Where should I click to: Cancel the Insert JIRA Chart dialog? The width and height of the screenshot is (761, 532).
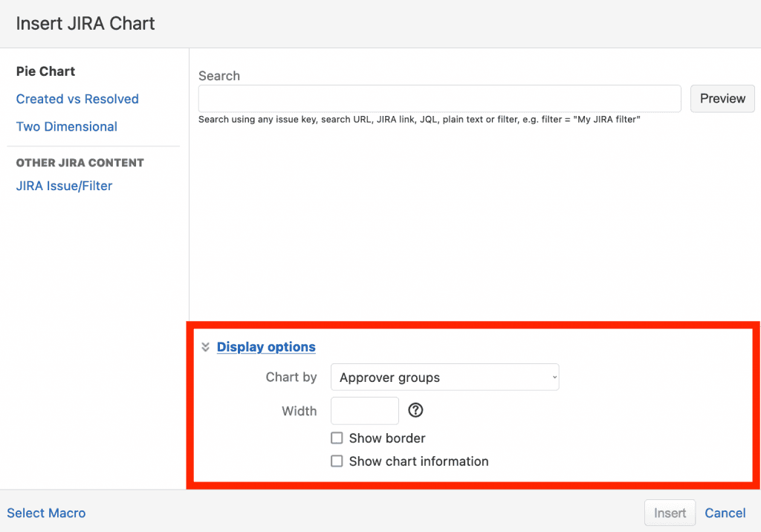pos(725,513)
